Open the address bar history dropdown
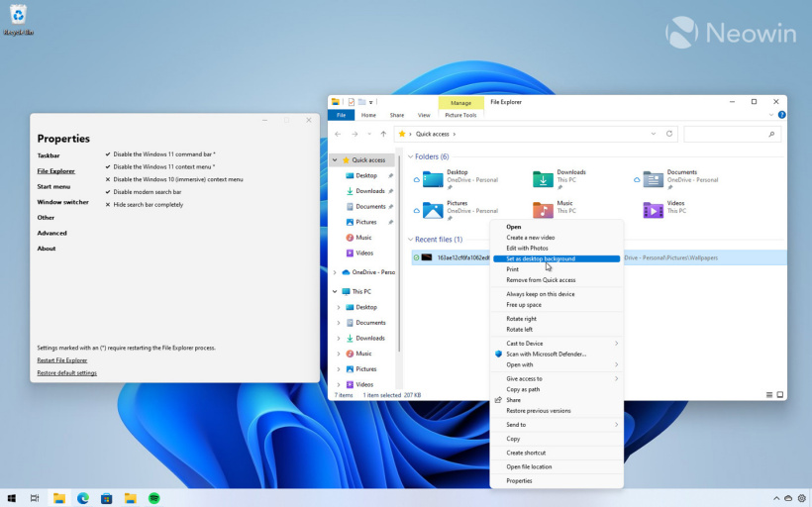The width and height of the screenshot is (812, 507). (x=654, y=134)
